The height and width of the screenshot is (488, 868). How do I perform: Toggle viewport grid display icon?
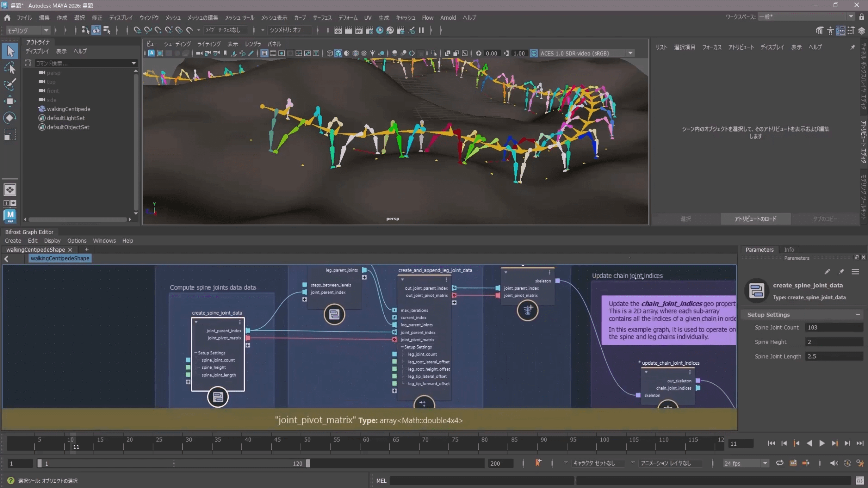(x=264, y=53)
